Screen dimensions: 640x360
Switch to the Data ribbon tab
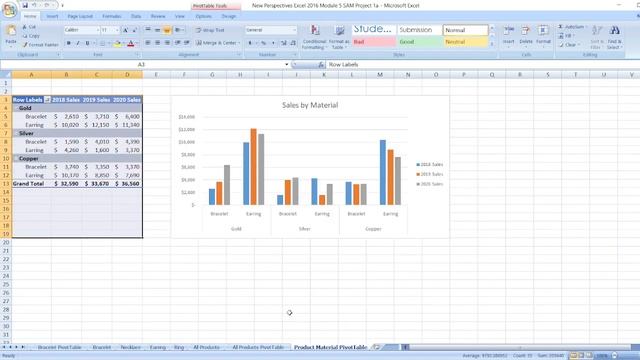[x=136, y=16]
